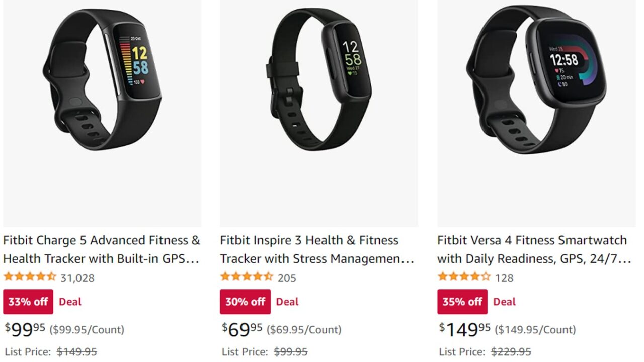
Task: View the 205 reviews count
Action: (x=287, y=278)
